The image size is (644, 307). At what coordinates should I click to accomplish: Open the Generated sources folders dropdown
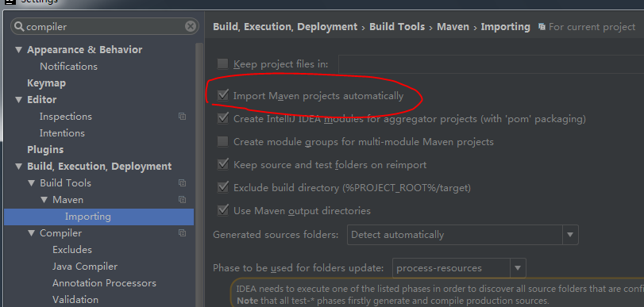pos(463,235)
